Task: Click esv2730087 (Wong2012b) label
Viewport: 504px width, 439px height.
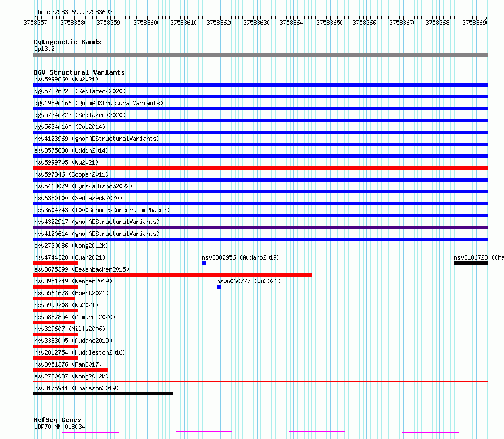Action: point(71,376)
